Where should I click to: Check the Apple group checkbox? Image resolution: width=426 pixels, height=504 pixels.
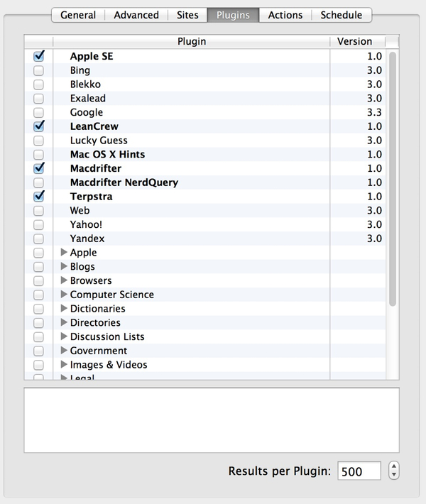[38, 253]
